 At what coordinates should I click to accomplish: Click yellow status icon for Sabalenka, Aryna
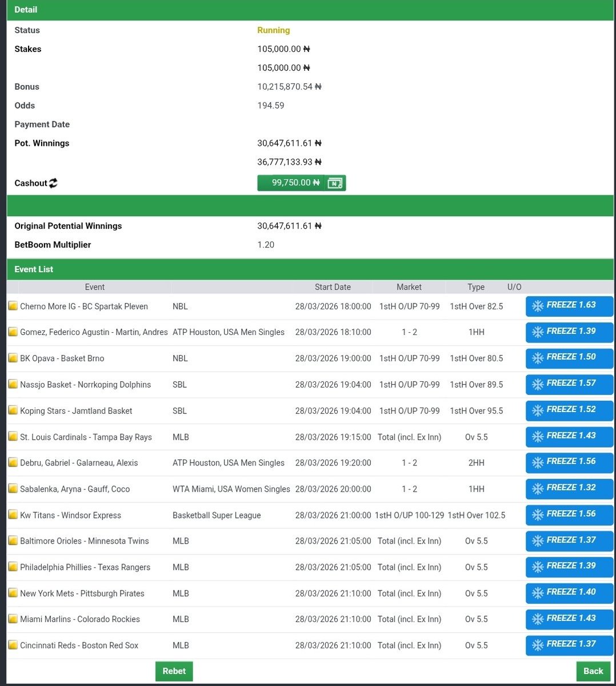[13, 489]
